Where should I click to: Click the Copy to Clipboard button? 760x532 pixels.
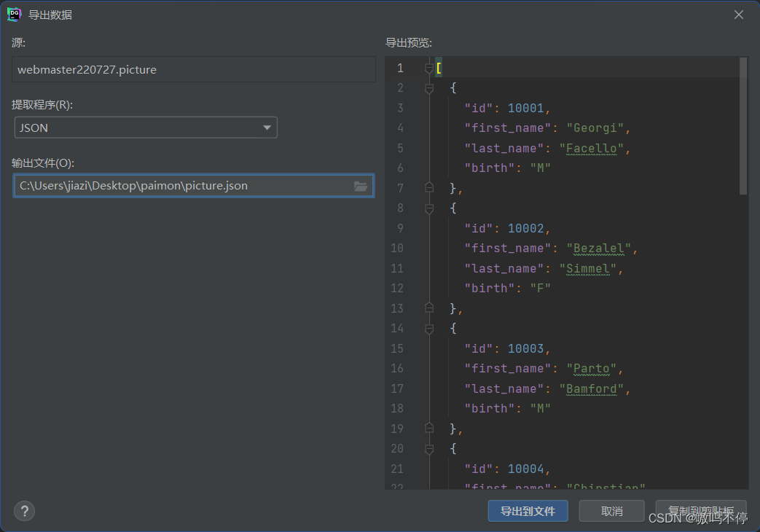pos(701,511)
